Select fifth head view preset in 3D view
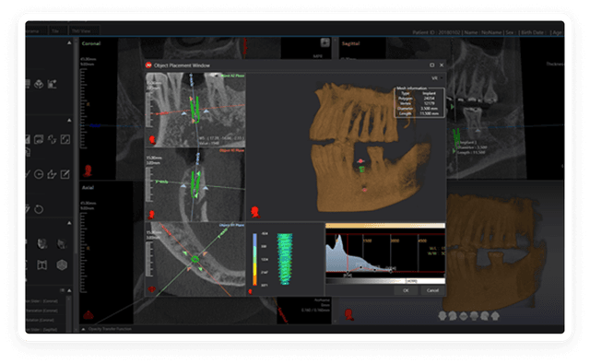 click(x=485, y=316)
